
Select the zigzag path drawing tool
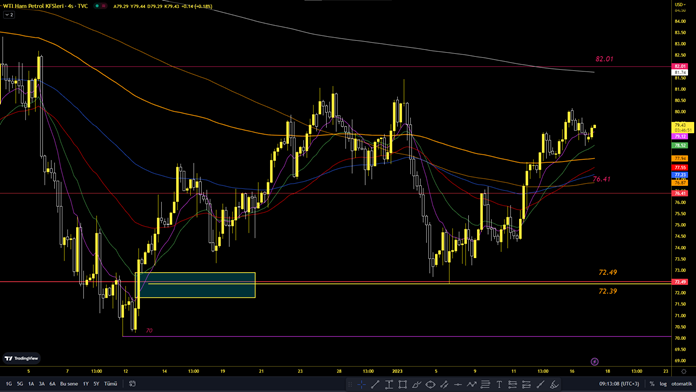tap(471, 384)
